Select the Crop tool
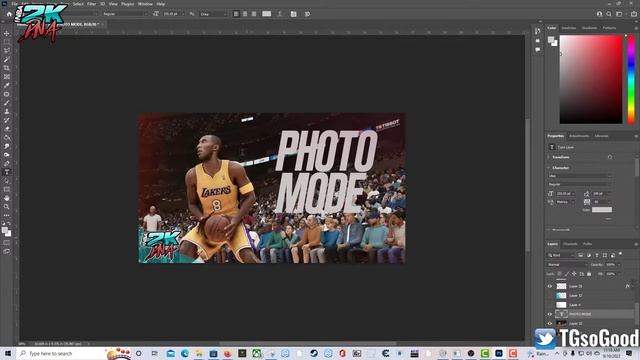Viewport: 640px width, 360px height. pyautogui.click(x=7, y=68)
